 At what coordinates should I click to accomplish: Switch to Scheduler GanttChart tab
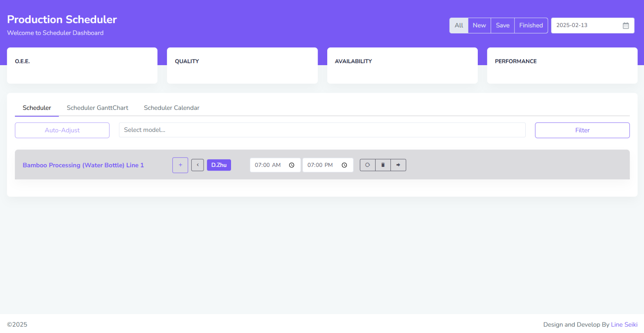[97, 108]
